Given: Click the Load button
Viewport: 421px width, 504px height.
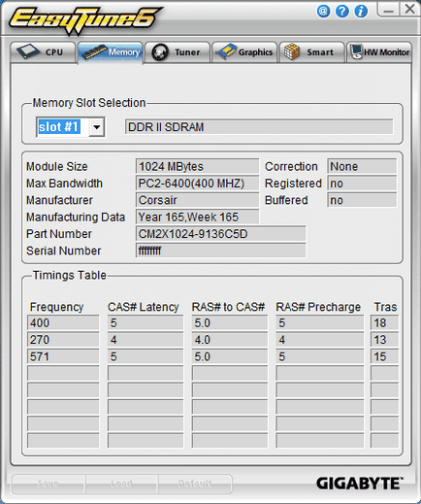Looking at the screenshot, I should pos(121,484).
